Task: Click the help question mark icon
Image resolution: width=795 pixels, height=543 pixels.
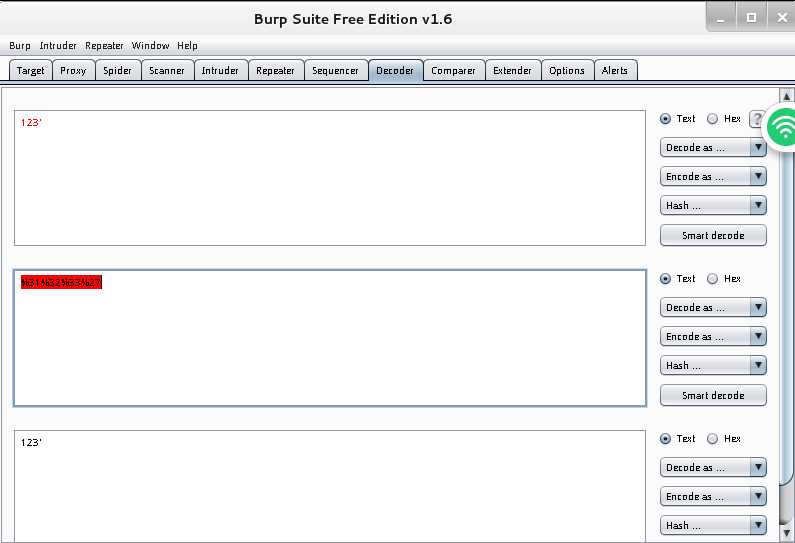Action: pos(756,119)
